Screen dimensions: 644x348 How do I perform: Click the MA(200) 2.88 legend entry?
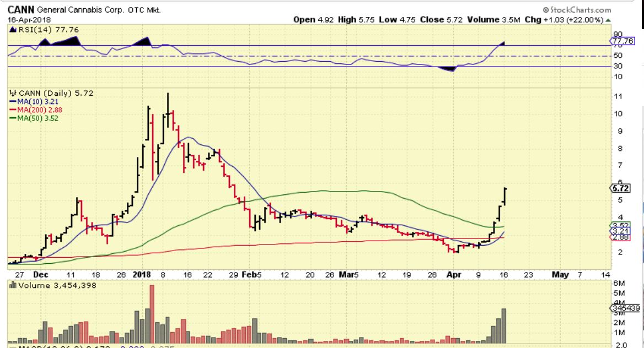[36, 110]
